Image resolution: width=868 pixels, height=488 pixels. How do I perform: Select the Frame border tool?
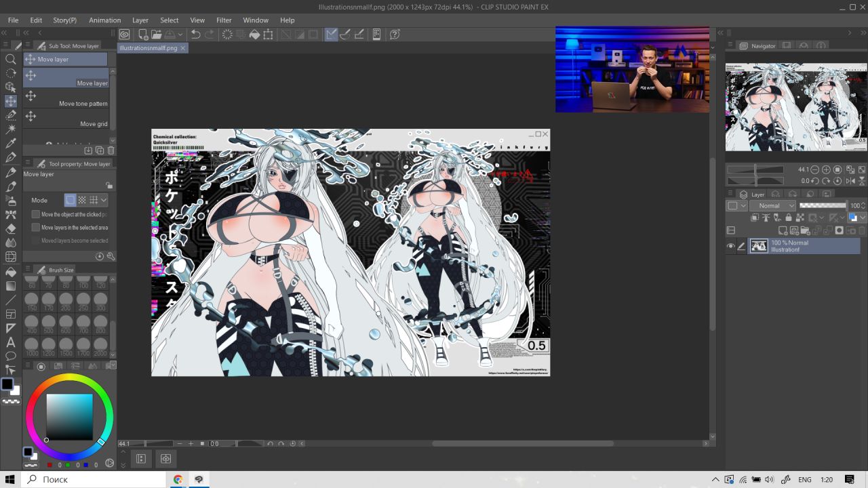11,314
